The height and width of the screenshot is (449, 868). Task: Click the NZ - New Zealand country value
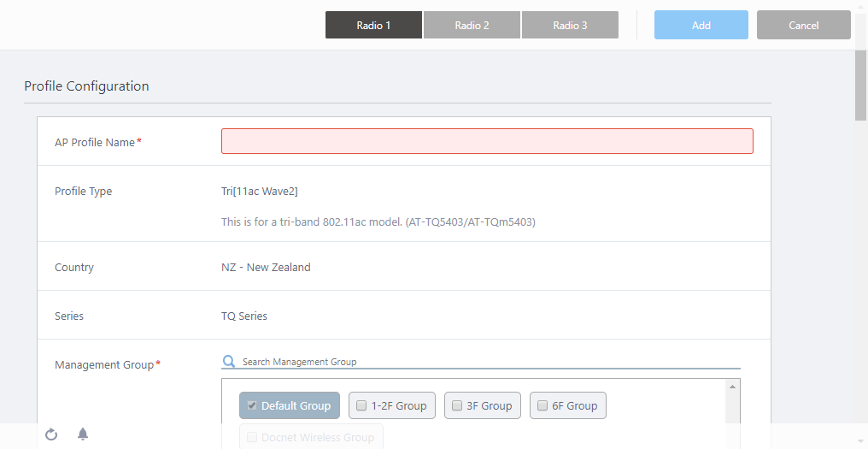point(266,268)
